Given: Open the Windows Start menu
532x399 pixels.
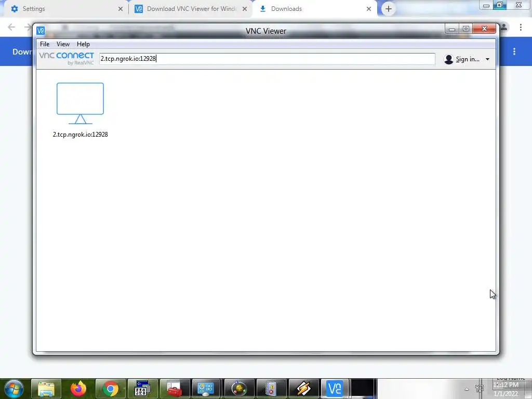Looking at the screenshot, I should click(14, 389).
